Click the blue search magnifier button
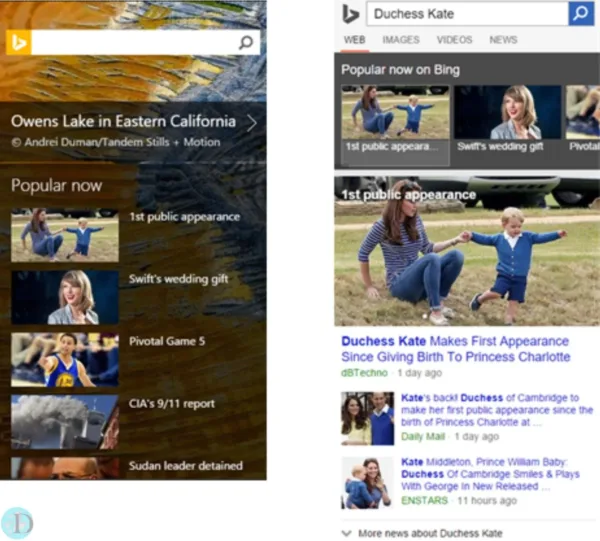600x541 pixels. click(x=581, y=14)
